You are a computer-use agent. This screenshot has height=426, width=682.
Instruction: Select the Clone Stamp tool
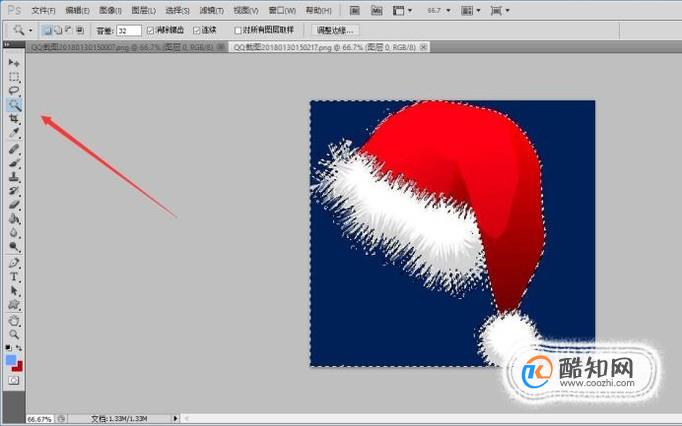(14, 177)
